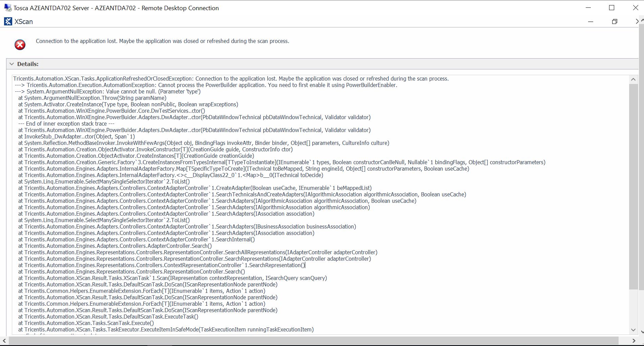Click the horizontal scrollbar thumb at the bottom
Viewport: 644px width, 346px height.
click(312, 341)
